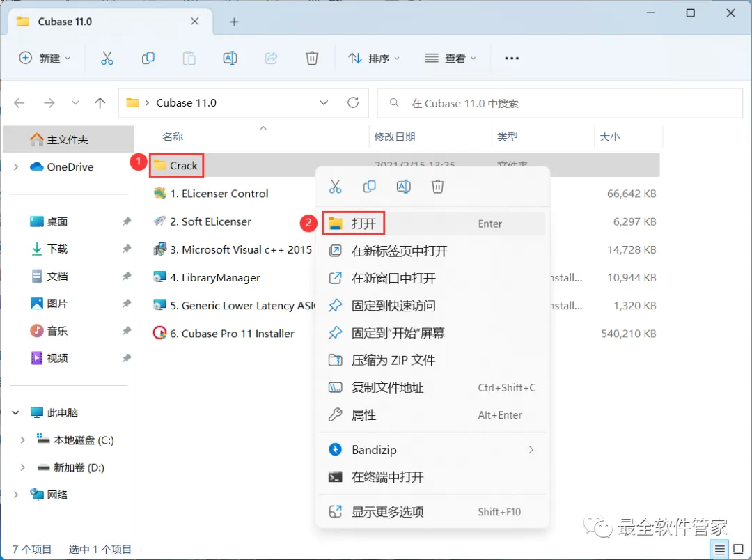Image resolution: width=752 pixels, height=560 pixels.
Task: Open the 新建 (New) menu button
Action: point(45,58)
